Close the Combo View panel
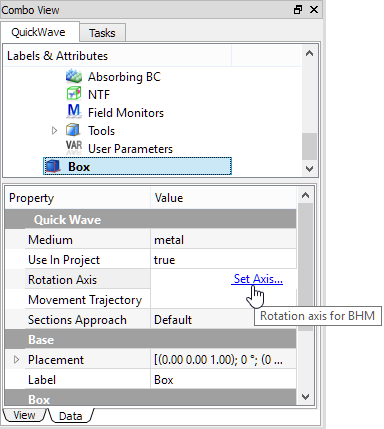Screen dimensions: 384x429 point(314,10)
